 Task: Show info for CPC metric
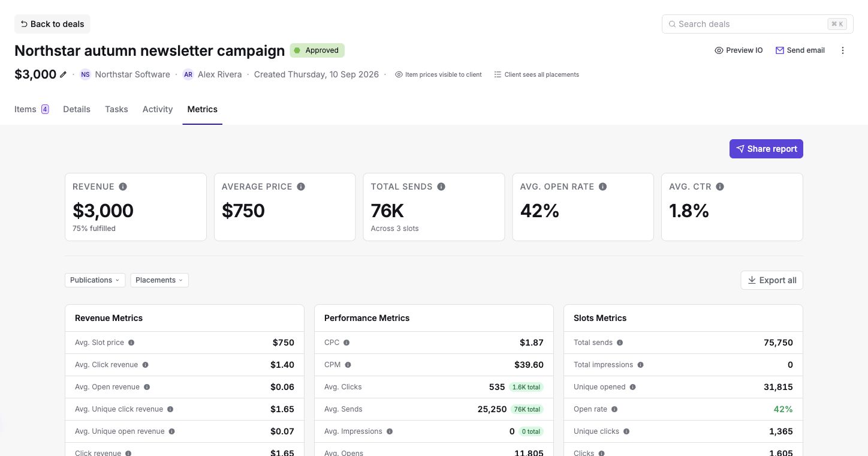point(346,343)
